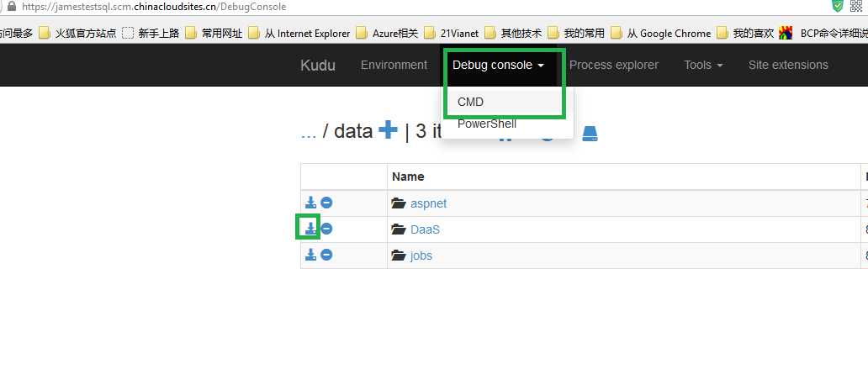Open the Debug console dropdown
This screenshot has height=369, width=868.
498,65
